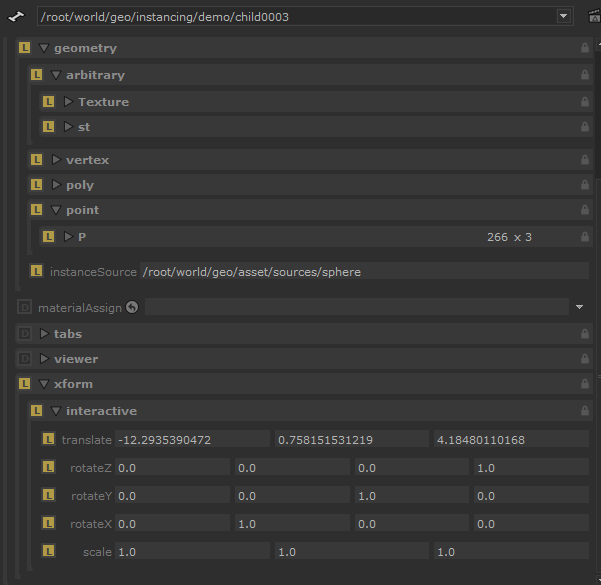Click translate X value -12.2935390472
Screen dimensions: 601x585
(x=192, y=439)
